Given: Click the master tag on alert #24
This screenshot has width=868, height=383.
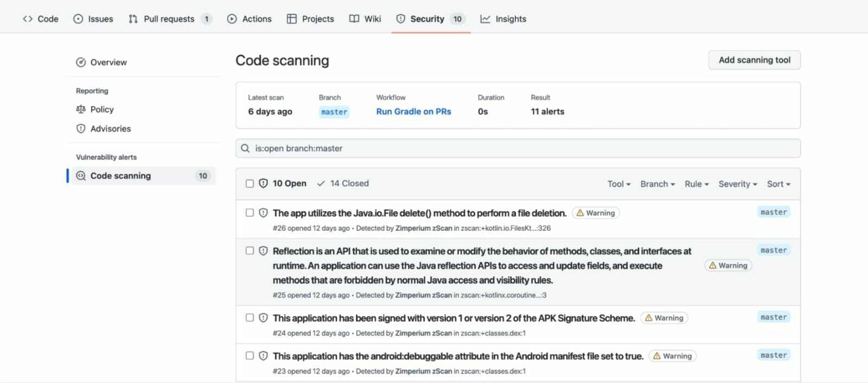Looking at the screenshot, I should click(x=774, y=317).
